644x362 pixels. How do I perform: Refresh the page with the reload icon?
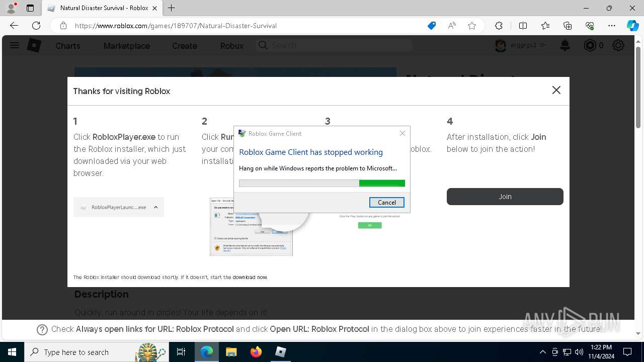[x=36, y=26]
